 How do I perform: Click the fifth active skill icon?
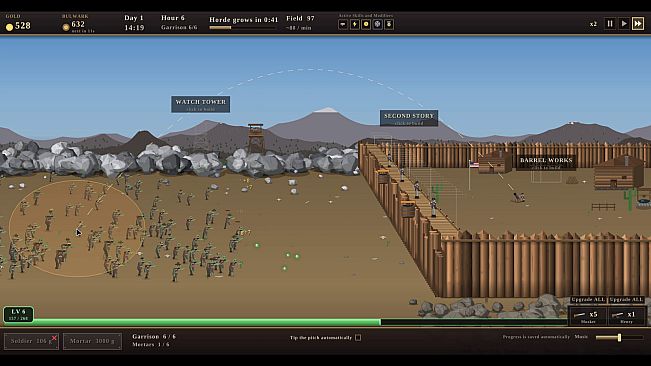tap(389, 24)
